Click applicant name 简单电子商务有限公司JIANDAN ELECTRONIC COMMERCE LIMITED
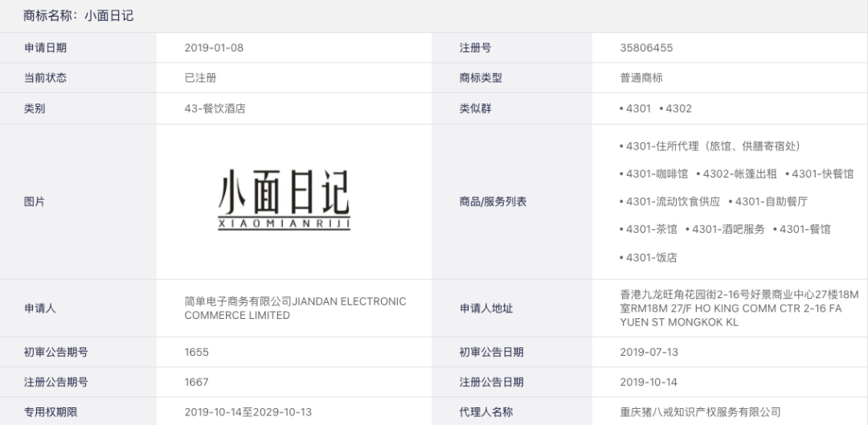 coord(295,309)
